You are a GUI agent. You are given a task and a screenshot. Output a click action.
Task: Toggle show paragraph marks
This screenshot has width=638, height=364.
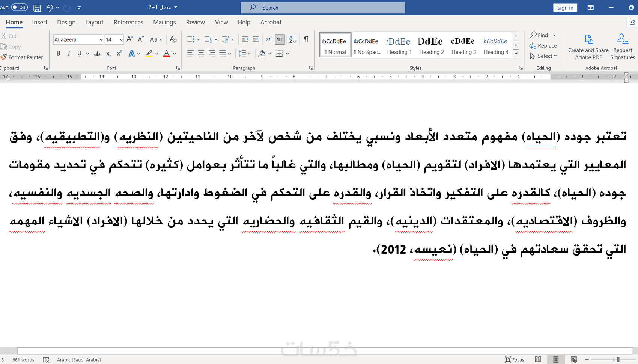coord(306,39)
